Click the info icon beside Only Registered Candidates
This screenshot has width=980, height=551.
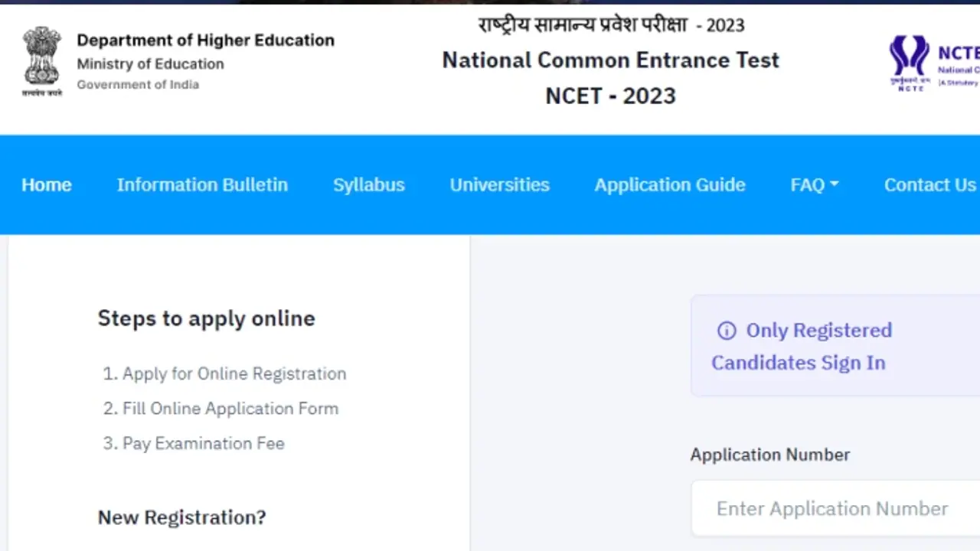click(725, 331)
